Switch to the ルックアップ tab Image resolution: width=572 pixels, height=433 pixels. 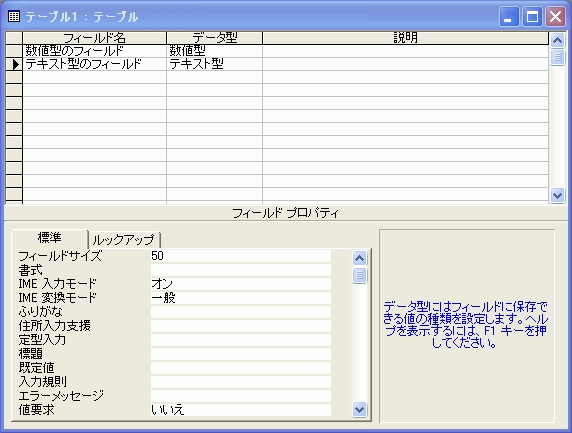[x=124, y=240]
